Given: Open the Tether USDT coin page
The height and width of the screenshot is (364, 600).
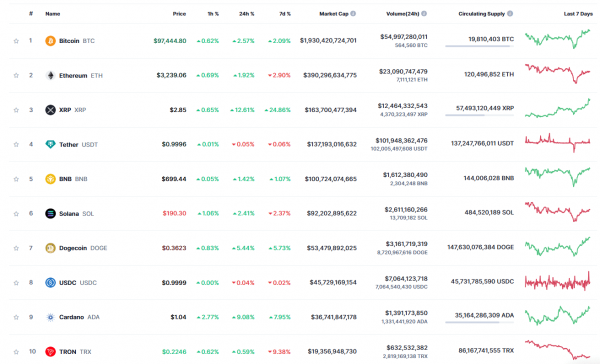Looking at the screenshot, I should point(78,144).
